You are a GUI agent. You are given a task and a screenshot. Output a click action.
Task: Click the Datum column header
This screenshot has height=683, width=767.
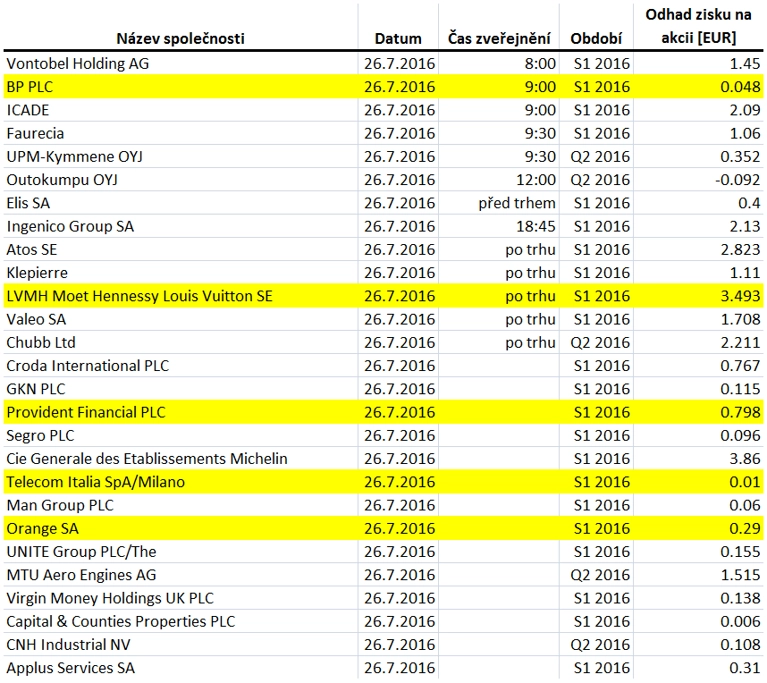[398, 38]
